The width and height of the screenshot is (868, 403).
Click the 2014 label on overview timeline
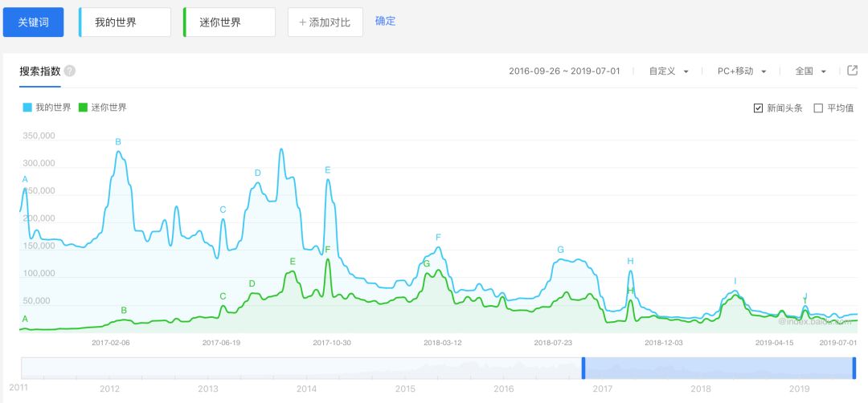coord(307,389)
